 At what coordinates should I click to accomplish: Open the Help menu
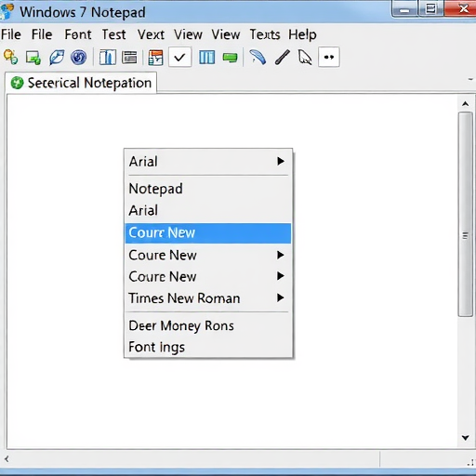302,34
